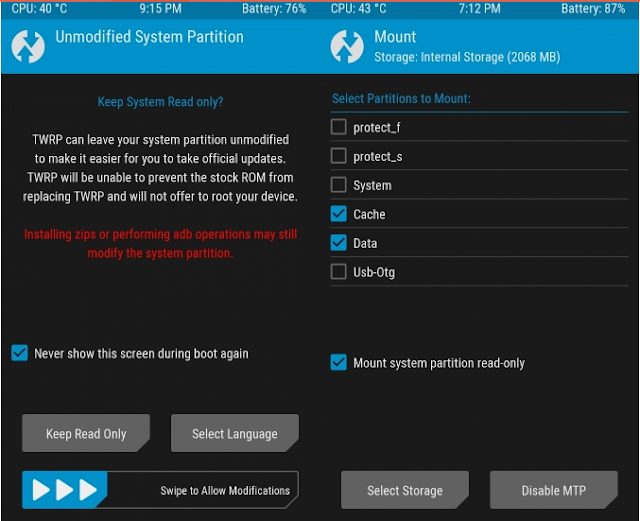Click red 'Installing zips' warning text

click(160, 244)
